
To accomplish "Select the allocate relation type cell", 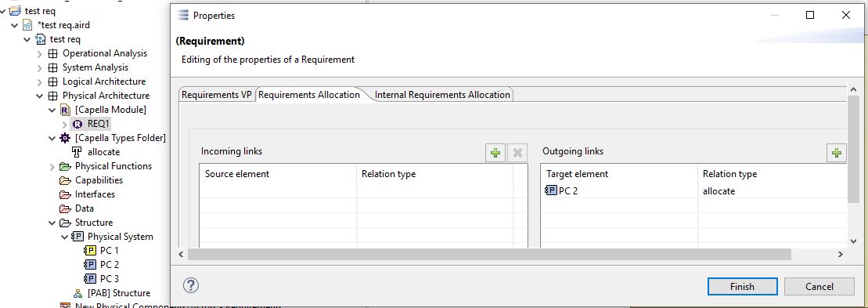I will click(x=719, y=191).
